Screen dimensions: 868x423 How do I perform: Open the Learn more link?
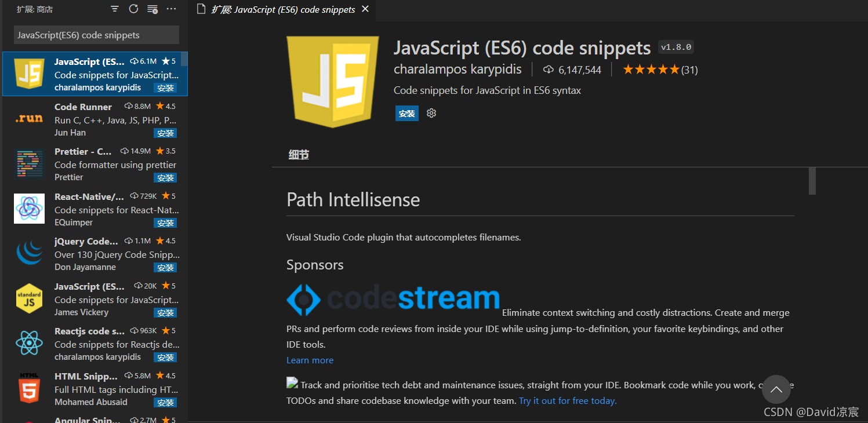310,360
